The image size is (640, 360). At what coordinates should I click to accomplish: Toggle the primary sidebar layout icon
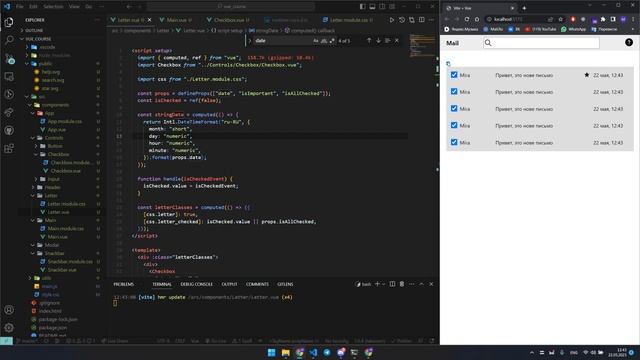tap(362, 7)
